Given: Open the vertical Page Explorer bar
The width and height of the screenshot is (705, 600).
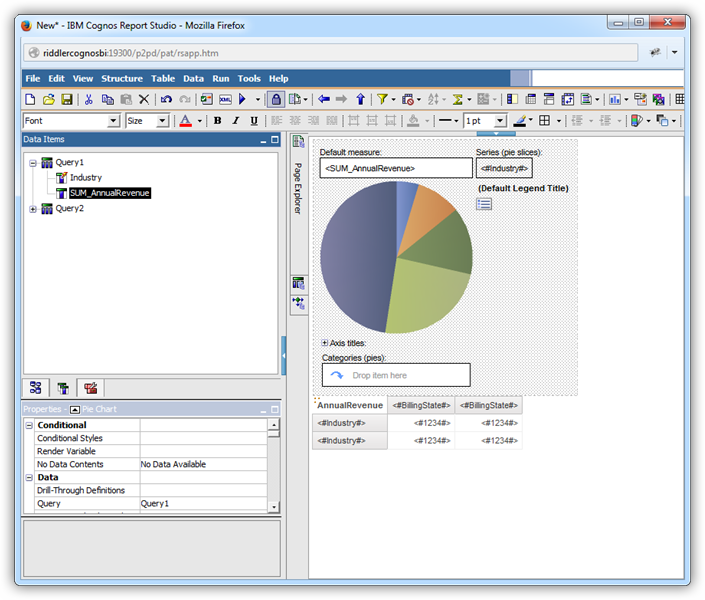Looking at the screenshot, I should pos(298,188).
